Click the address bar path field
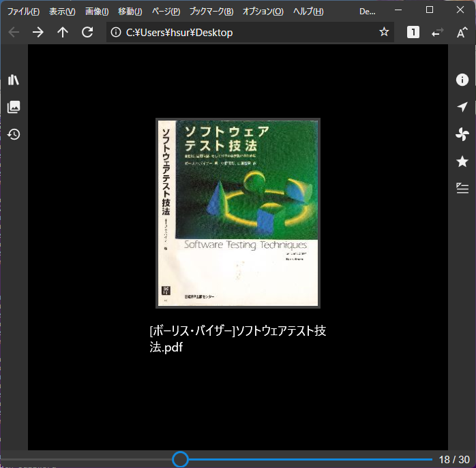The width and height of the screenshot is (476, 468). pos(246,32)
